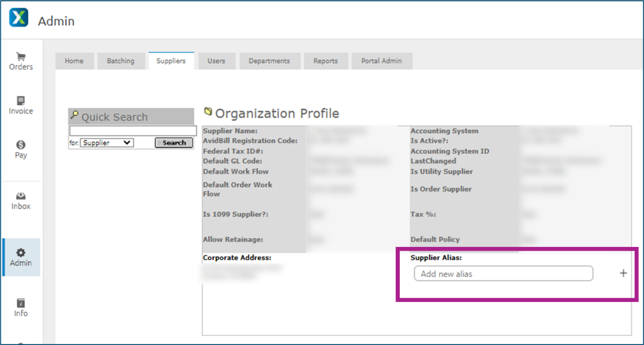
Task: Click the Search button
Action: [174, 143]
